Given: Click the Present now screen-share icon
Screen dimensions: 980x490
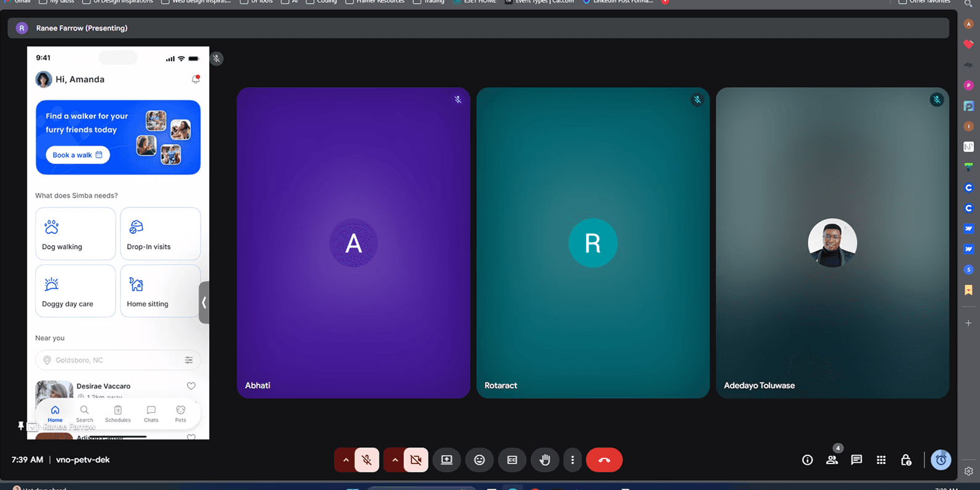Looking at the screenshot, I should tap(446, 460).
